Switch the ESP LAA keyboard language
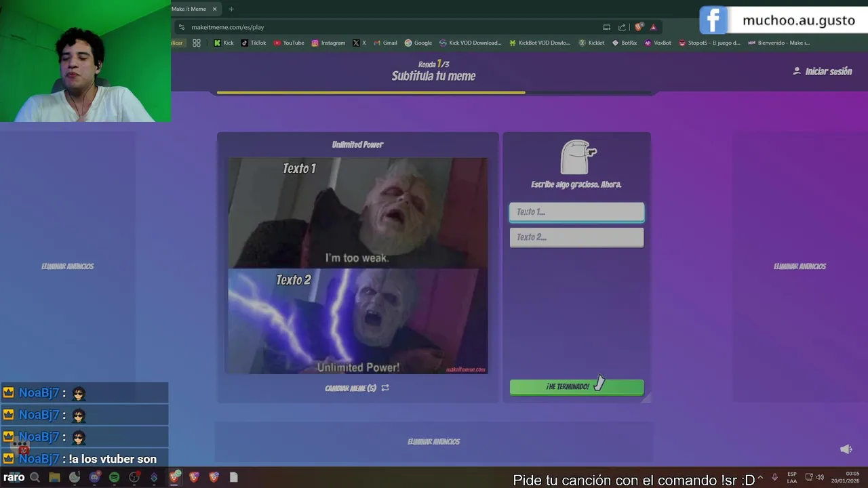The image size is (868, 488). 792,477
